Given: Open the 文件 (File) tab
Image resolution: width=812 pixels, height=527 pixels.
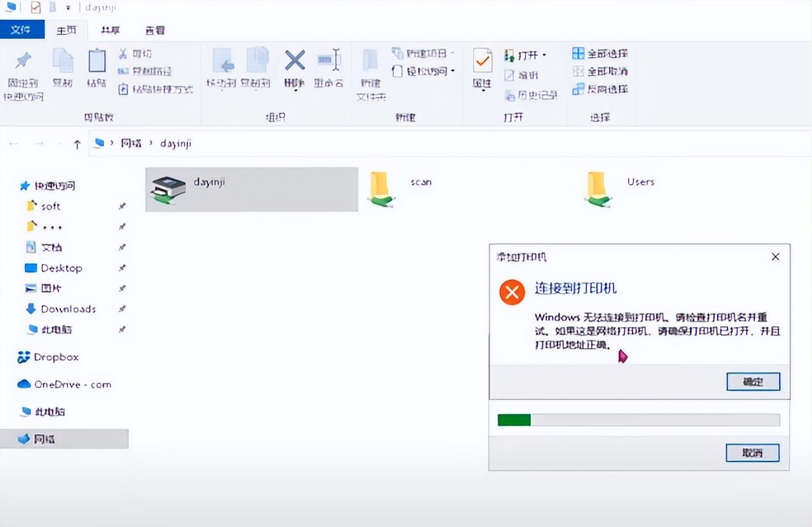Looking at the screenshot, I should coord(22,30).
